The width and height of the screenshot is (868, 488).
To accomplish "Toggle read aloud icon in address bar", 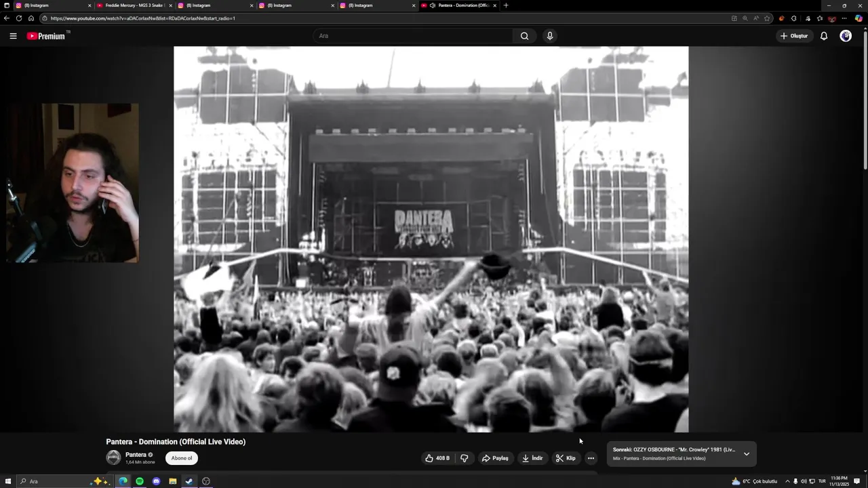I will (x=756, y=18).
